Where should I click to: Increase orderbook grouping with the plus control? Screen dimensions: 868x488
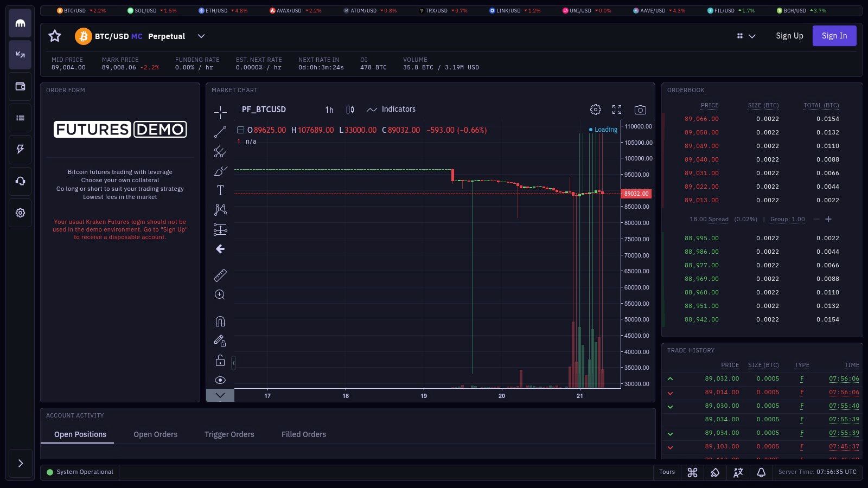(828, 219)
